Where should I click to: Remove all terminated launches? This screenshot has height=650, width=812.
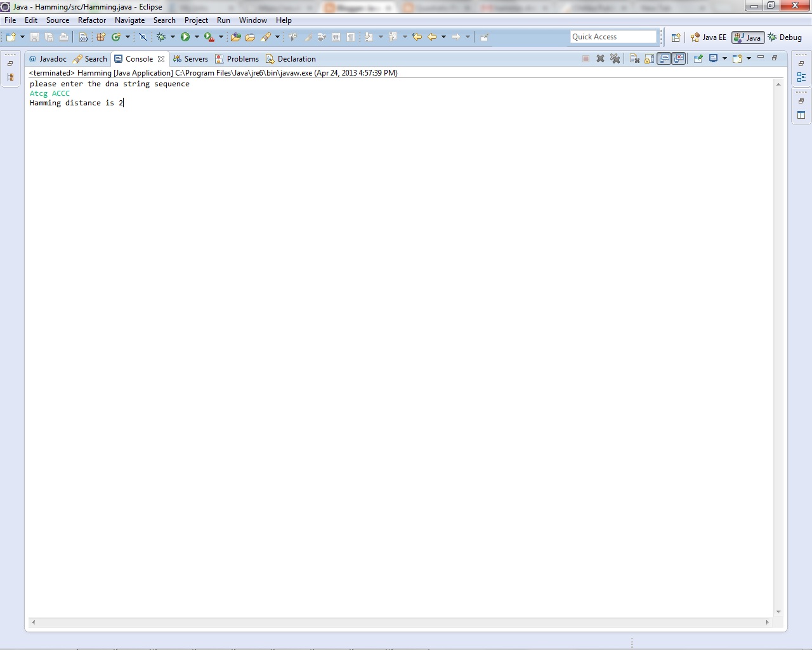click(615, 58)
